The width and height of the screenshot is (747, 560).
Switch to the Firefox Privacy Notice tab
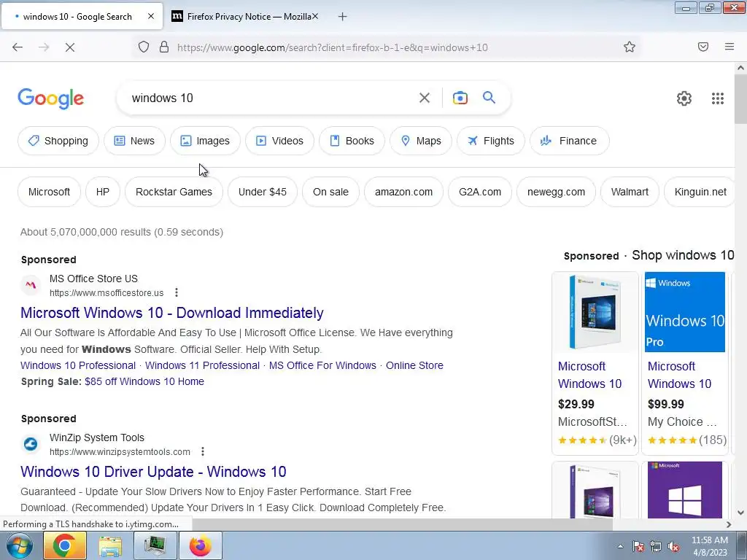point(244,17)
